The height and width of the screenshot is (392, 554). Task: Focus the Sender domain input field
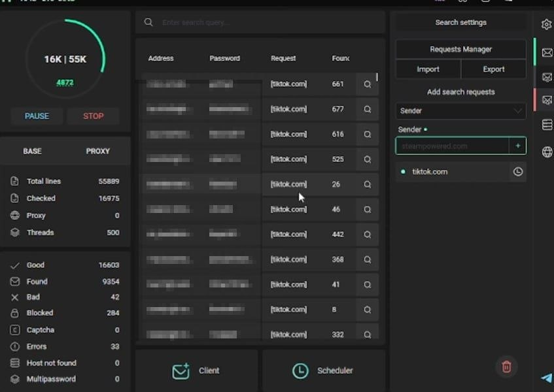(x=452, y=146)
